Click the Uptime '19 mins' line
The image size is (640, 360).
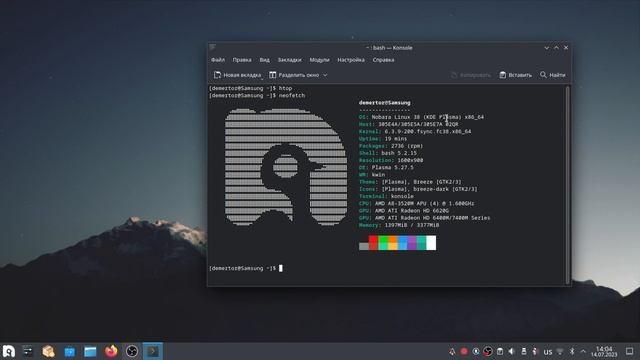coord(383,139)
